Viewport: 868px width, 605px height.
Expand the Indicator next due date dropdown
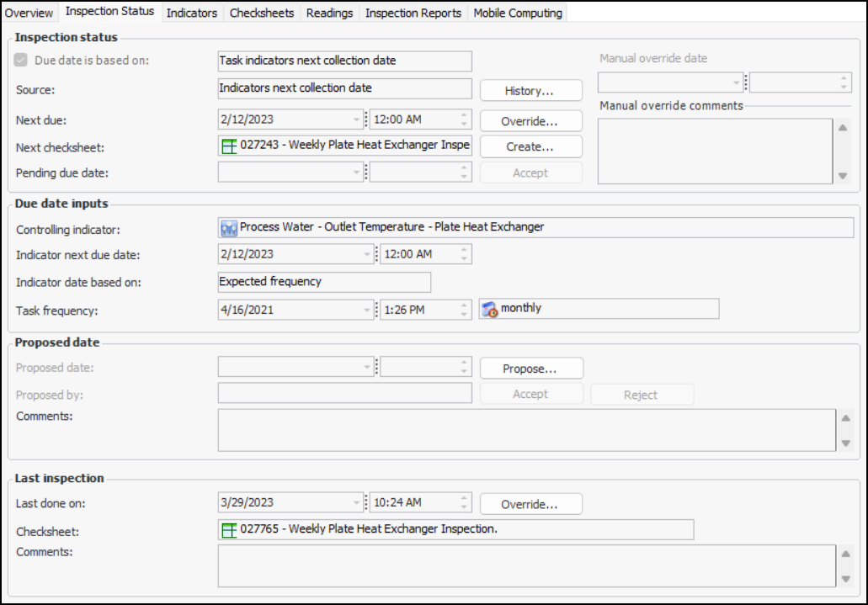coord(368,254)
